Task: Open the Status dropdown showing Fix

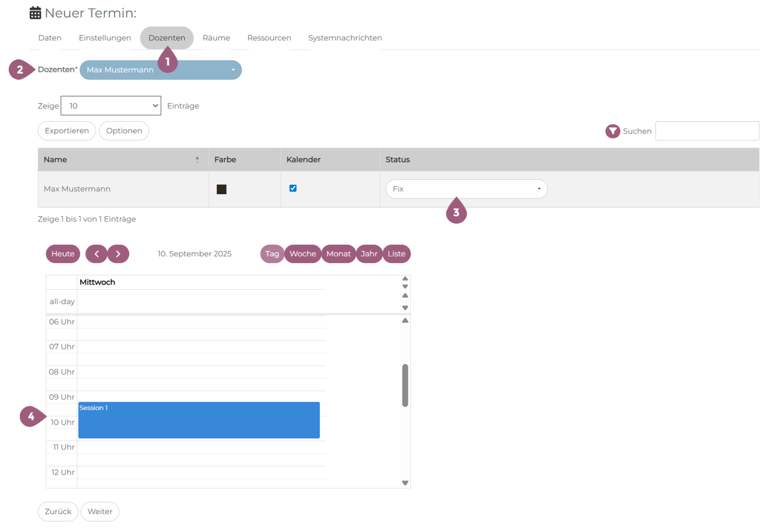Action: click(466, 189)
